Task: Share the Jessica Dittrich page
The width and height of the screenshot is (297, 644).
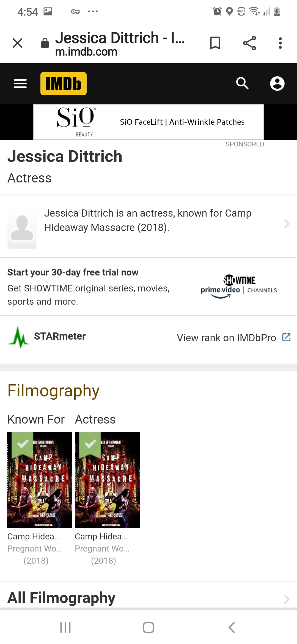Action: (x=249, y=43)
